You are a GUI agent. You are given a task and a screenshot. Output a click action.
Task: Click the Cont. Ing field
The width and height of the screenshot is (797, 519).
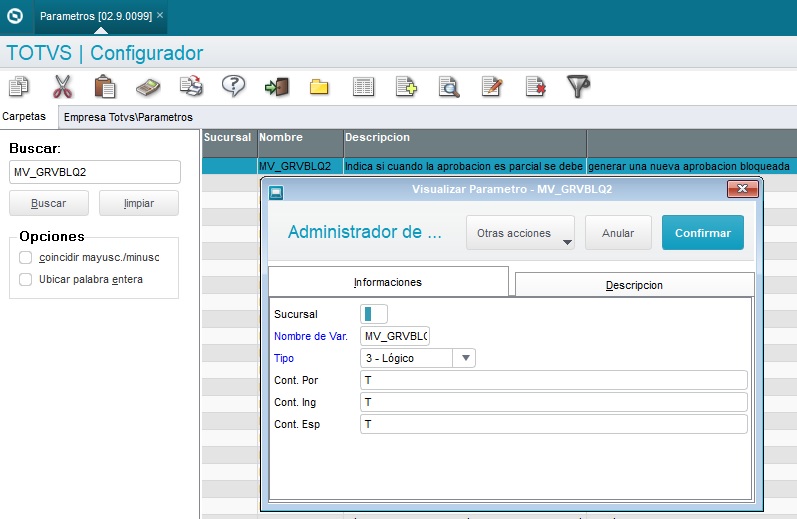pyautogui.click(x=554, y=402)
